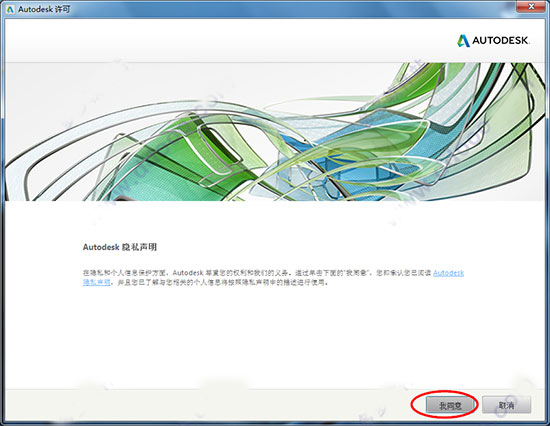This screenshot has width=550, height=426.
Task: Click the Autodesk logo symbol at top right
Action: 463,41
